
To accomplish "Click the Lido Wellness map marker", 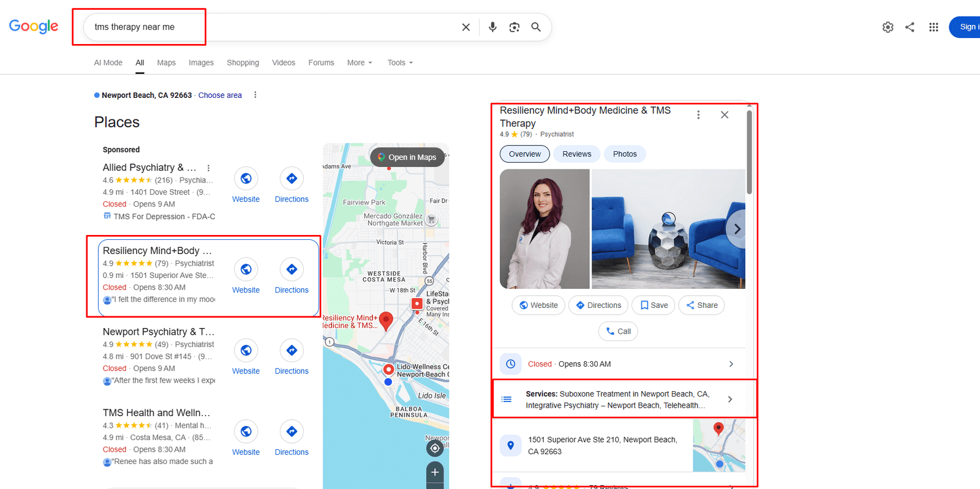I will pos(388,370).
